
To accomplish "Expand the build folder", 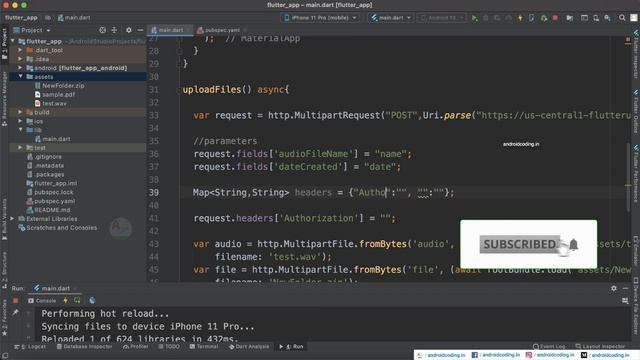I will coord(20,112).
